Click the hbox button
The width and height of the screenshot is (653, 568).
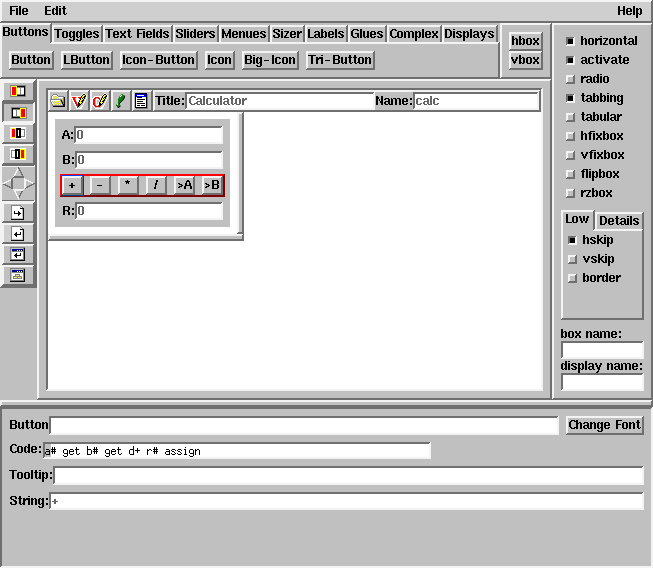click(525, 41)
